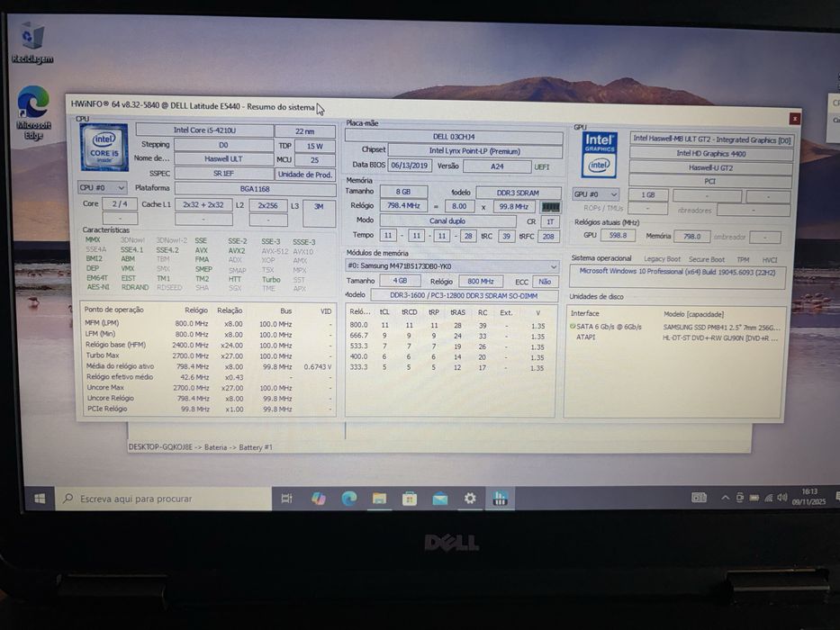840x630 pixels.
Task: Open the Reciclagem recycle bin icon
Action: pos(32,43)
